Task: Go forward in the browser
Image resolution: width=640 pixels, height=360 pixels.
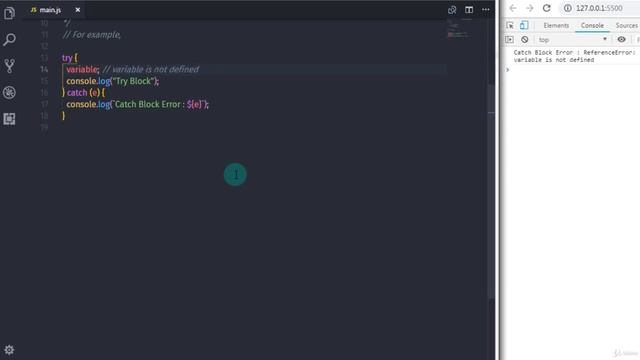Action: [x=529, y=8]
